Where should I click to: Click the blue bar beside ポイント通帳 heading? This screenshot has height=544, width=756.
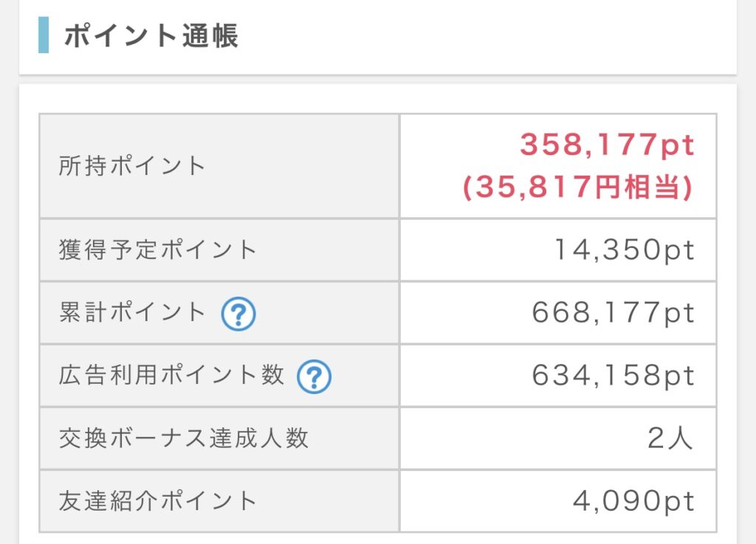point(44,35)
